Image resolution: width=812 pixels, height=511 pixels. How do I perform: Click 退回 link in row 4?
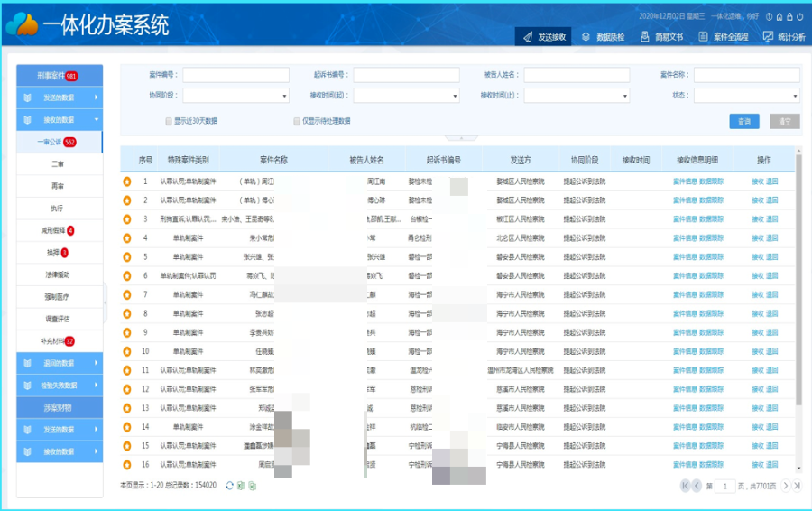(771, 238)
